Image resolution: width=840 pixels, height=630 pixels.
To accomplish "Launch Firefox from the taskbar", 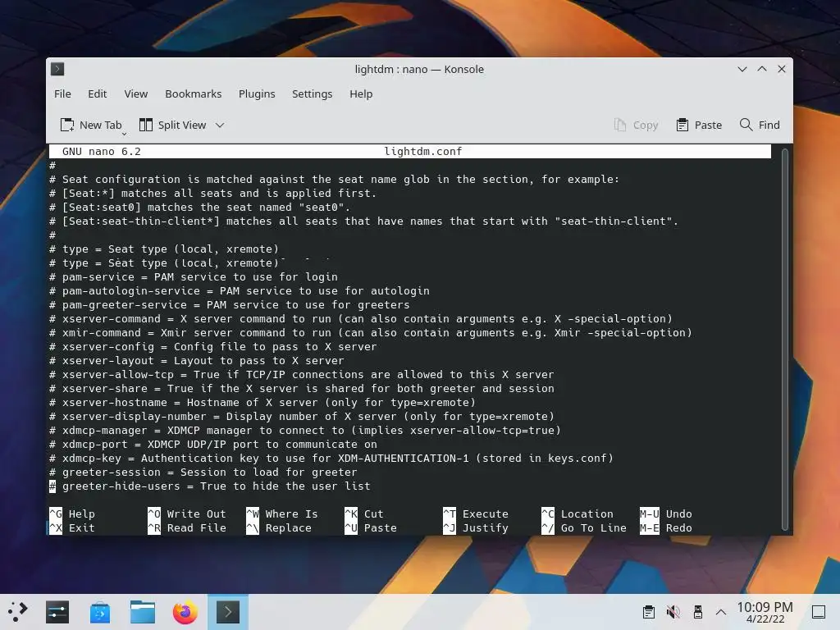I will [x=185, y=612].
